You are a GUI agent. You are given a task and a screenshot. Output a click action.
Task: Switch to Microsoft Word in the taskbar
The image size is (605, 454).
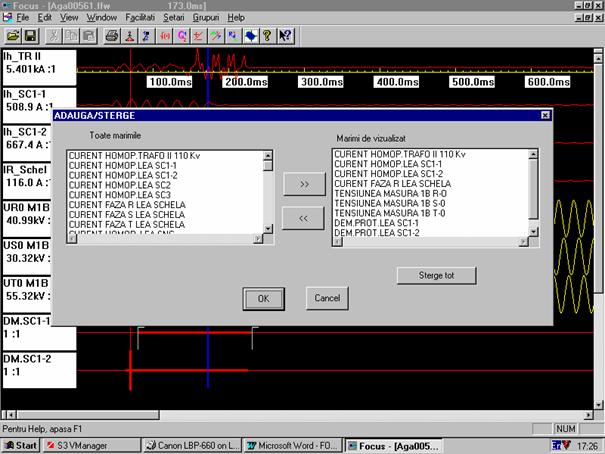click(x=291, y=445)
